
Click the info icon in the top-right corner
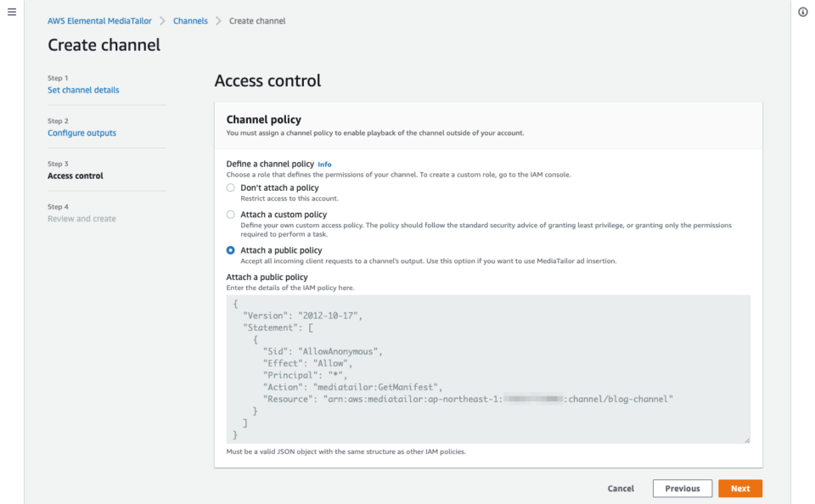click(803, 12)
